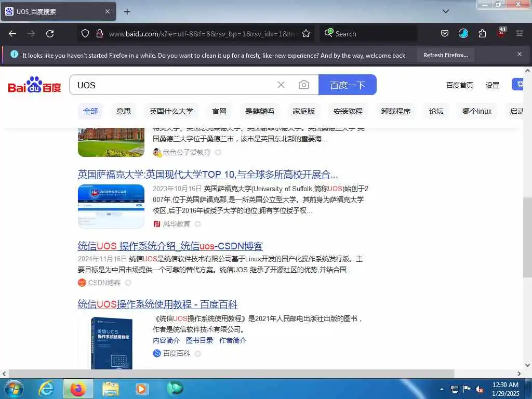Select the 卸载程序 suggestion tab
The width and height of the screenshot is (532, 399).
point(395,111)
